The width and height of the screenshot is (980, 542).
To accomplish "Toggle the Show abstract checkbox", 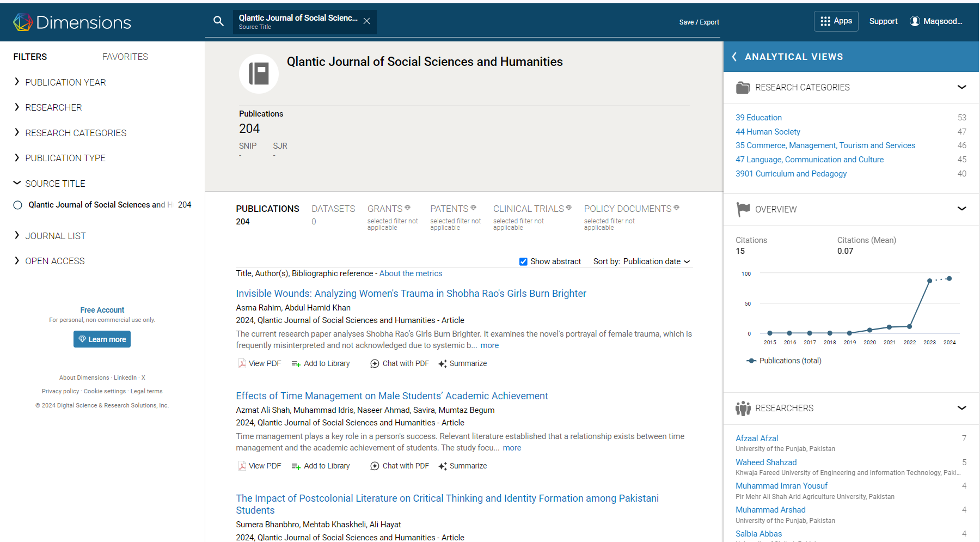I will click(x=523, y=261).
